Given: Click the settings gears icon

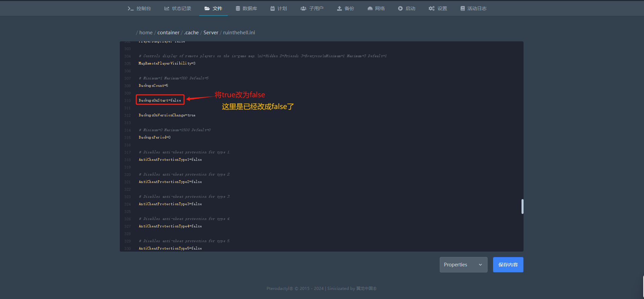Looking at the screenshot, I should tap(431, 8).
